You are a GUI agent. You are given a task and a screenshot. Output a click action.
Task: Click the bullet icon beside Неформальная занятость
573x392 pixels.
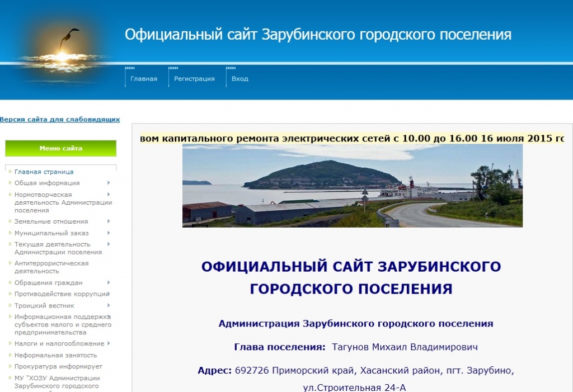(x=10, y=356)
